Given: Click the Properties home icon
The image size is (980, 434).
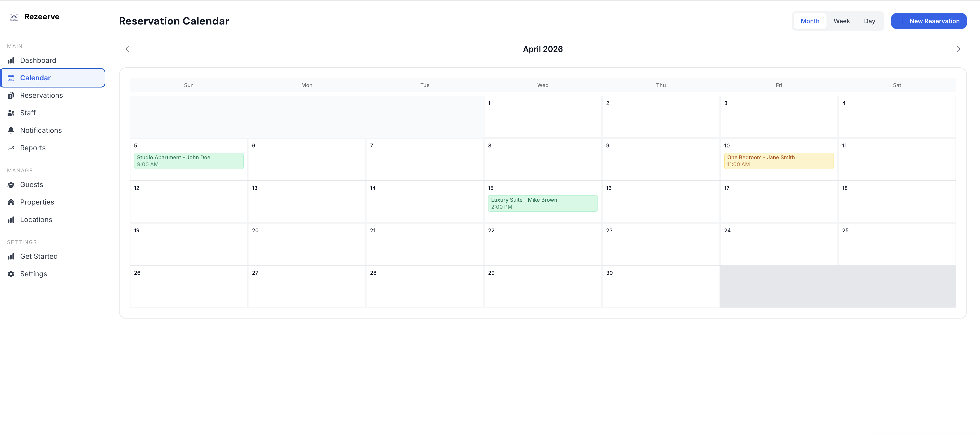Looking at the screenshot, I should [11, 202].
